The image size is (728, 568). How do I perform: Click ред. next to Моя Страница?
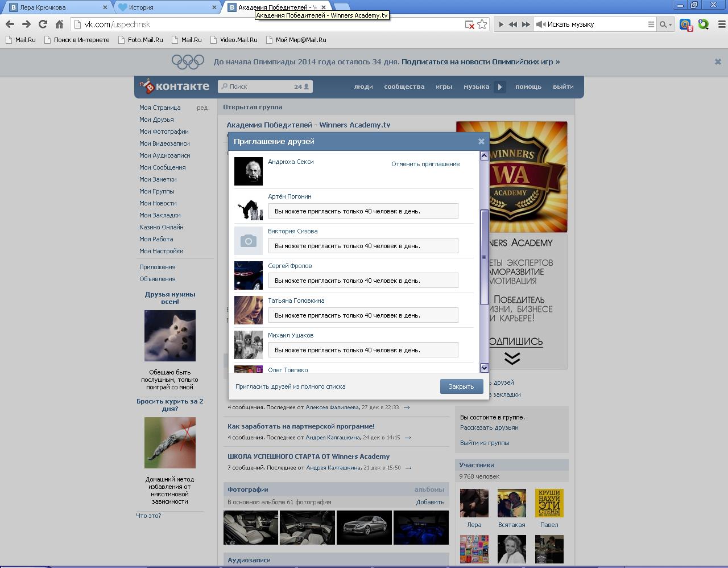click(x=203, y=108)
